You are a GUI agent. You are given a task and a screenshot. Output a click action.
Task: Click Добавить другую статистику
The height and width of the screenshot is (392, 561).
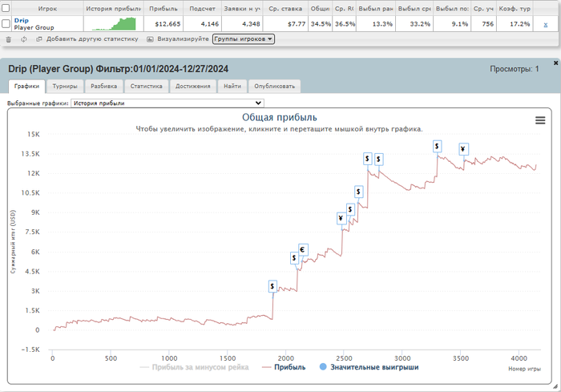click(92, 39)
